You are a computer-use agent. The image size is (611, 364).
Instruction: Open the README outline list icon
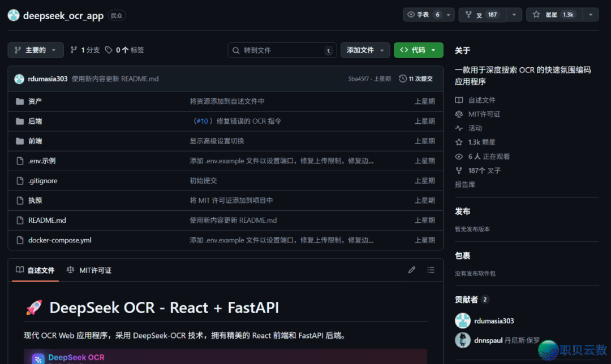[431, 270]
